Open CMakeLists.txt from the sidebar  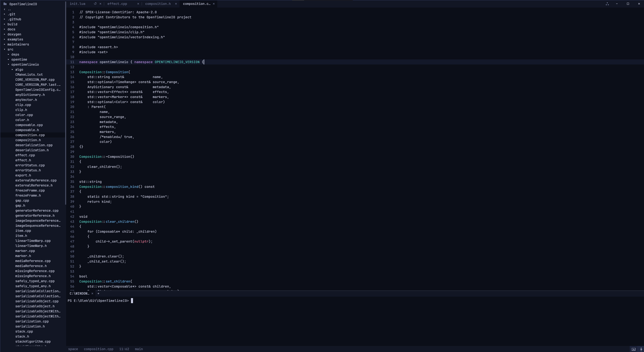[29, 75]
